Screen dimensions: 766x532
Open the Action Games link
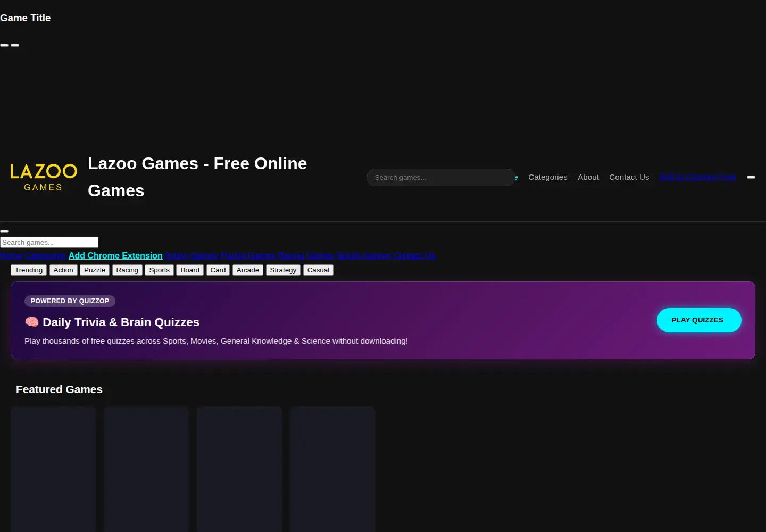pos(191,256)
